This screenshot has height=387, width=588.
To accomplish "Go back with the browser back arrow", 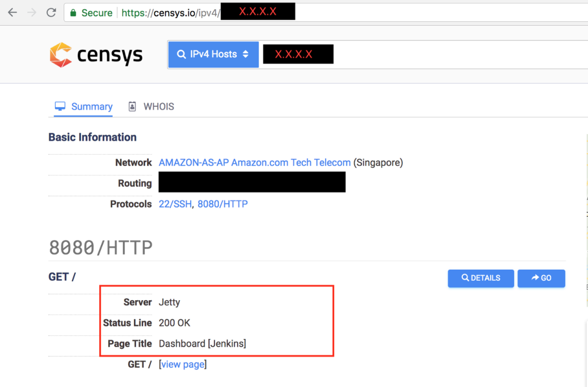I will click(x=13, y=13).
